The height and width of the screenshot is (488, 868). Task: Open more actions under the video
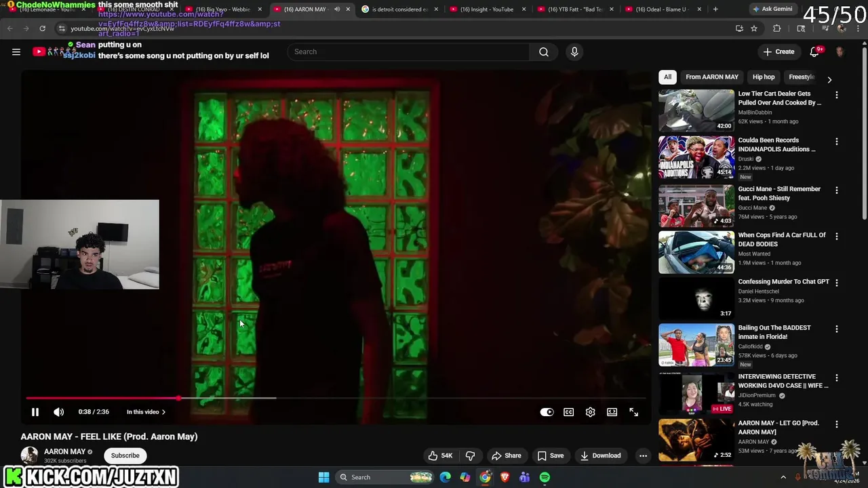click(x=643, y=455)
